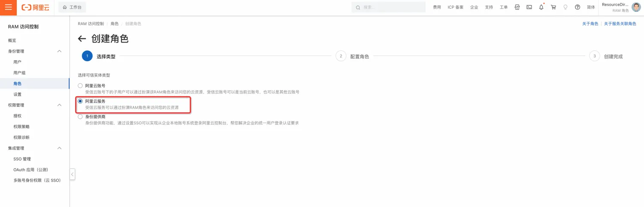644x207 pixels.
Task: Open 授权 in sidebar
Action: [17, 116]
